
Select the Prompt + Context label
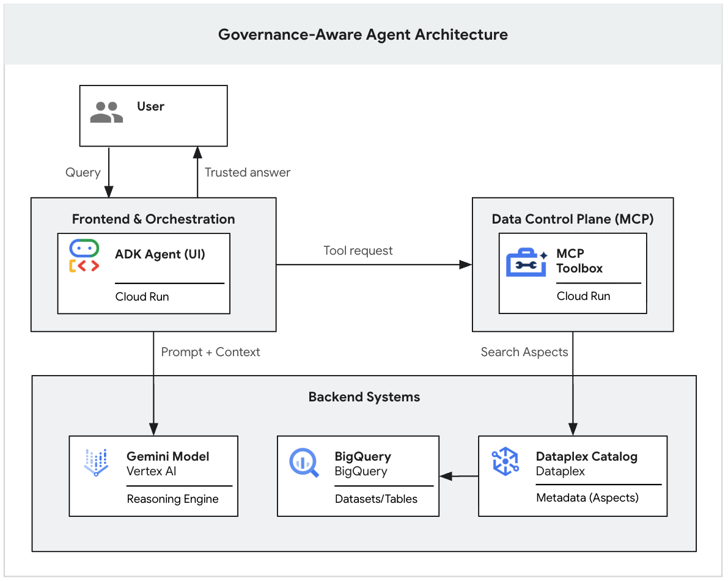point(210,352)
